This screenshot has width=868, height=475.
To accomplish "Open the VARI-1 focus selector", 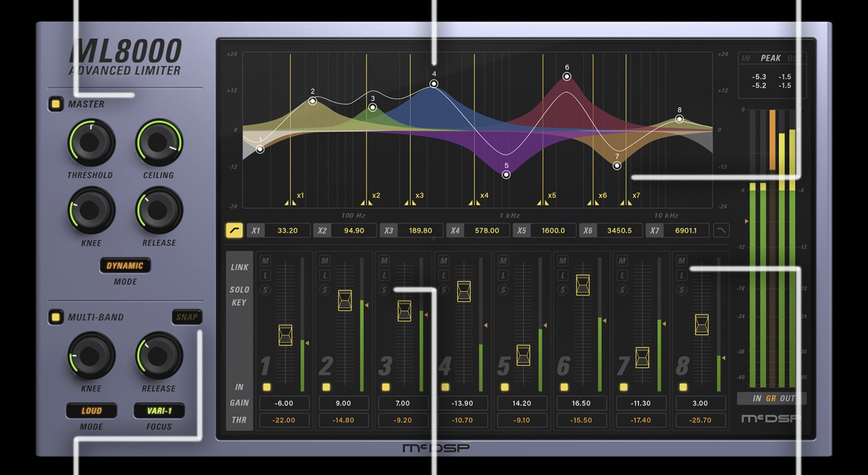I will point(159,411).
